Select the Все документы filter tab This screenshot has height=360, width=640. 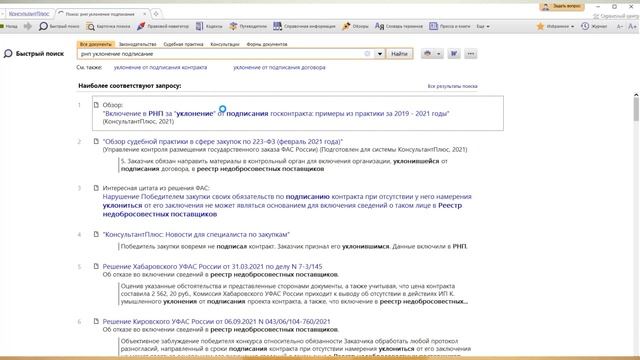pyautogui.click(x=96, y=44)
